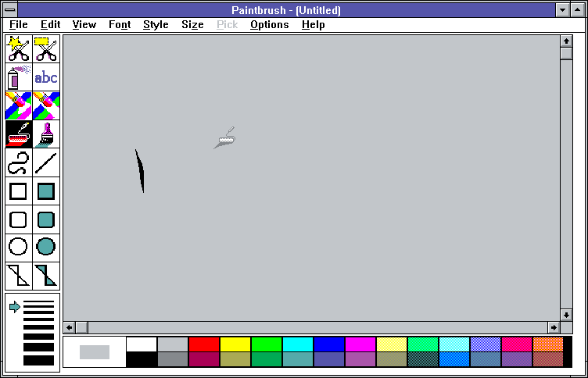Pick the plain Eraser tool
The height and width of the screenshot is (378, 588).
[x=46, y=105]
